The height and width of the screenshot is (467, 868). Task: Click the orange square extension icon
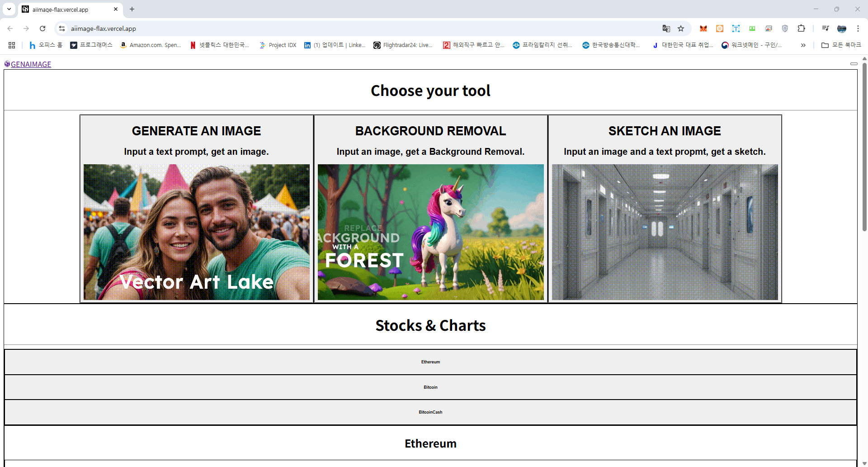point(720,29)
